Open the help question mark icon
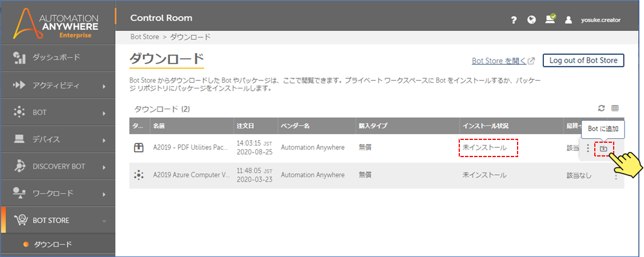This screenshot has height=257, width=644. pyautogui.click(x=514, y=20)
